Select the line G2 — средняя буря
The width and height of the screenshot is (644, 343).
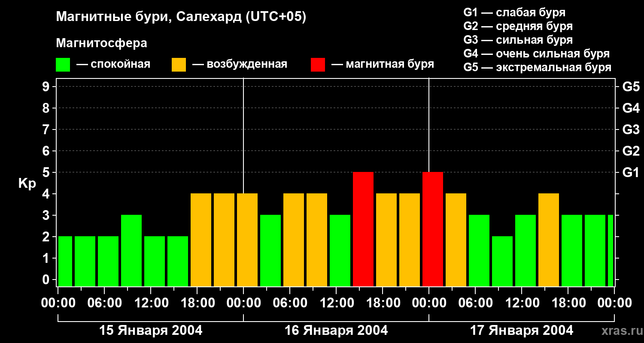pos(518,26)
